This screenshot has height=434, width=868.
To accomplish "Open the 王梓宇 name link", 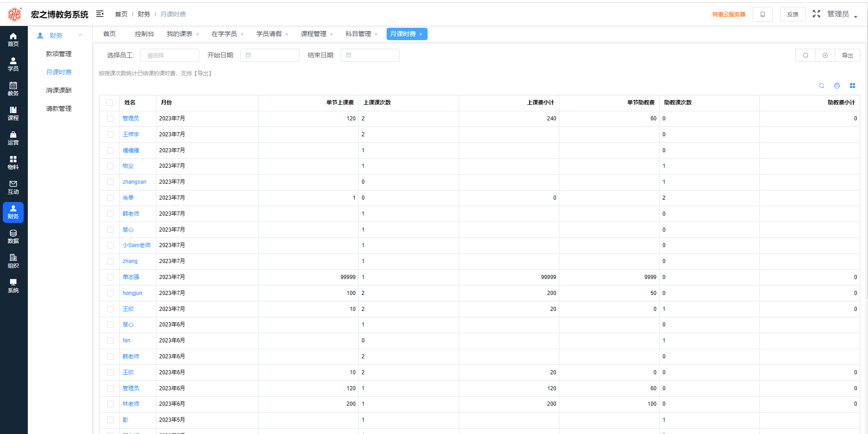I will click(x=131, y=134).
